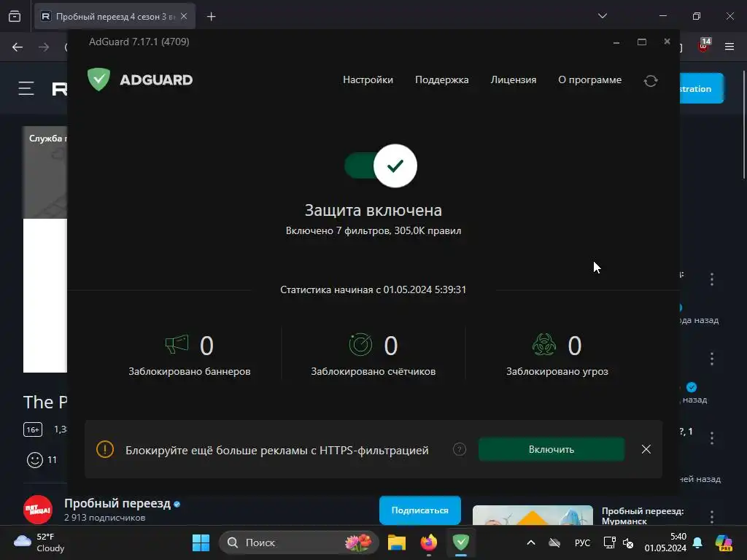Open the Windows Start menu

pos(201,542)
